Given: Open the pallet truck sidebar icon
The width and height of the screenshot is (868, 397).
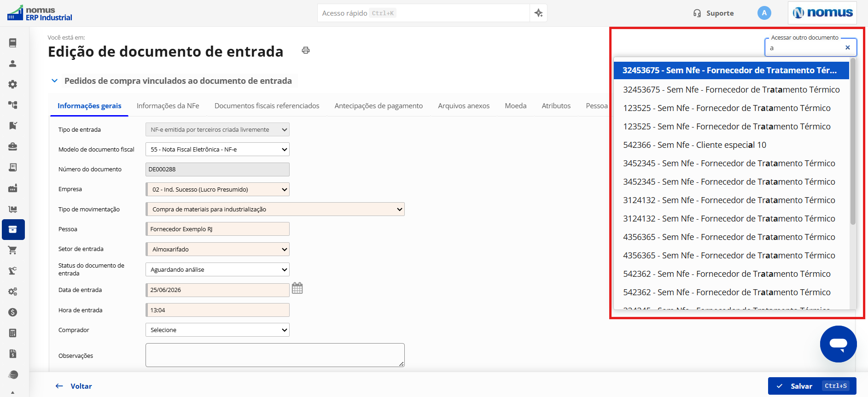Looking at the screenshot, I should point(13,209).
